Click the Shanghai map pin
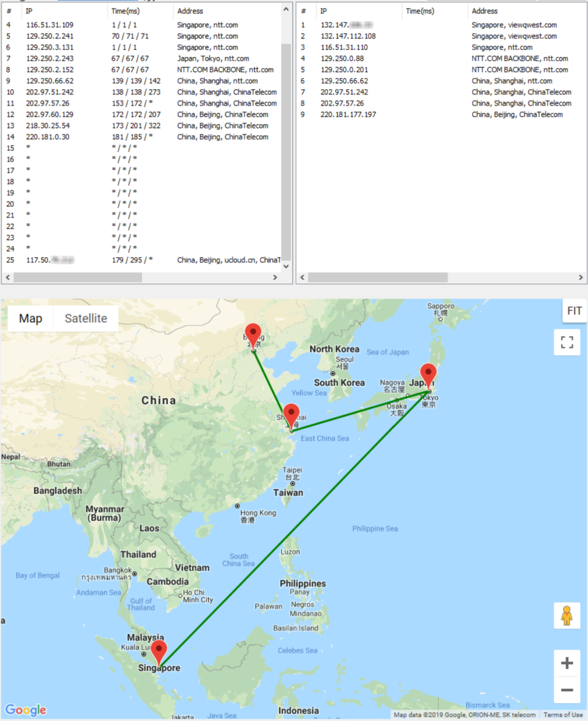 [x=291, y=417]
